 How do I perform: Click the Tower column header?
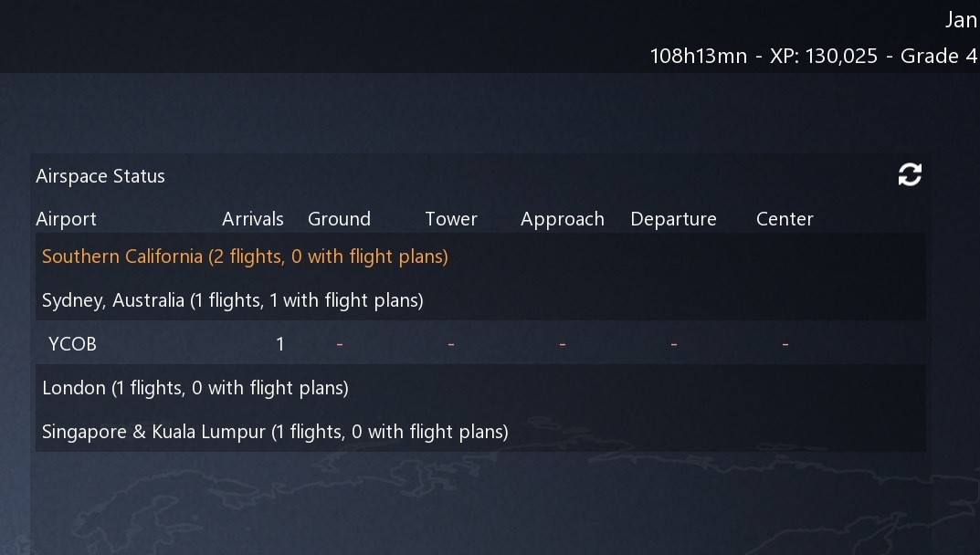451,219
